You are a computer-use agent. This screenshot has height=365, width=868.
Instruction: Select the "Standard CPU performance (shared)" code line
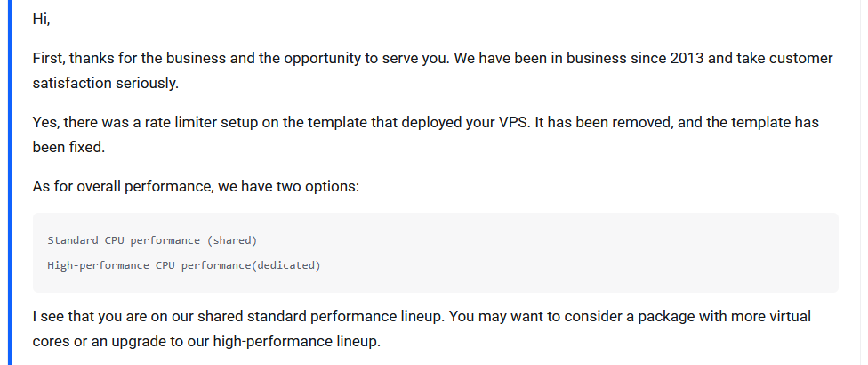tap(152, 240)
